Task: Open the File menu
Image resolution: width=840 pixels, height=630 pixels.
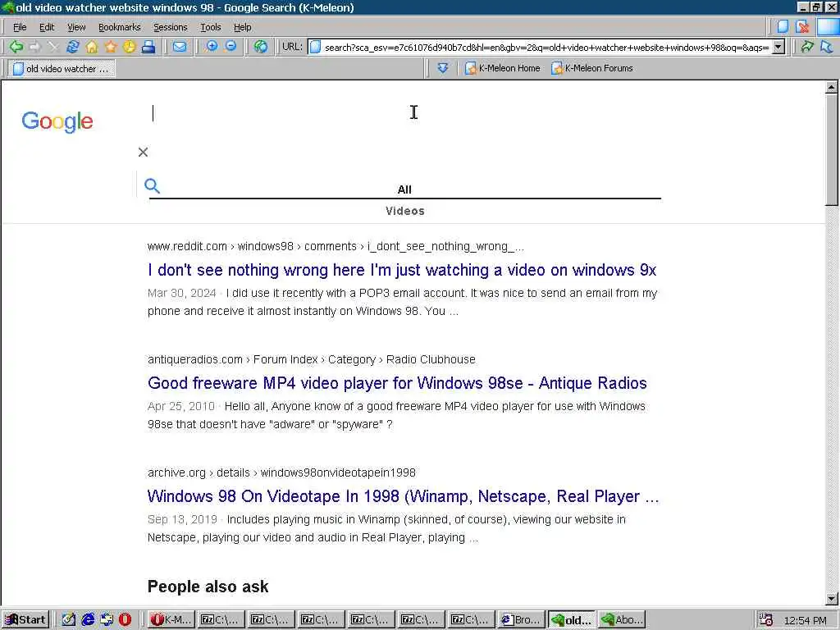Action: click(x=20, y=27)
